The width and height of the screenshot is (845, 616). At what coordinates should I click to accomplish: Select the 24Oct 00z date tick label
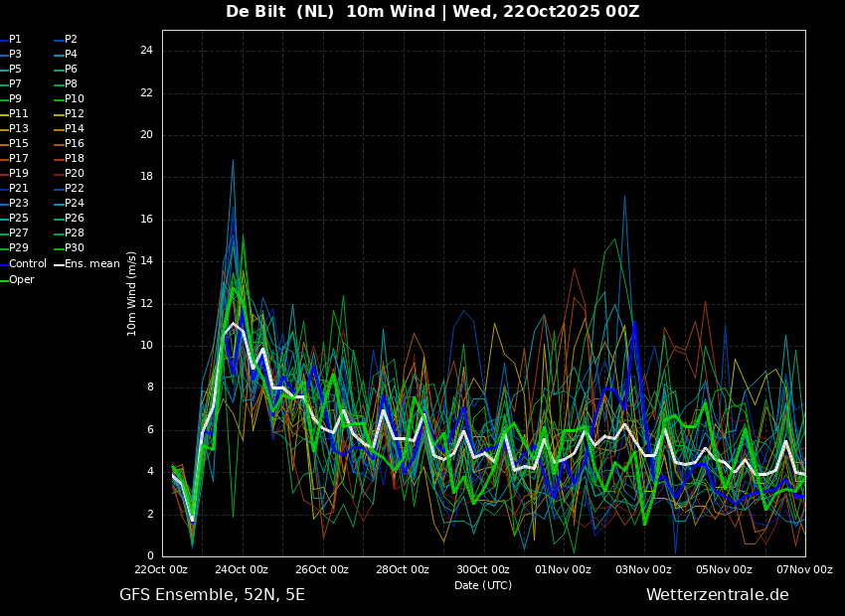[x=242, y=570]
